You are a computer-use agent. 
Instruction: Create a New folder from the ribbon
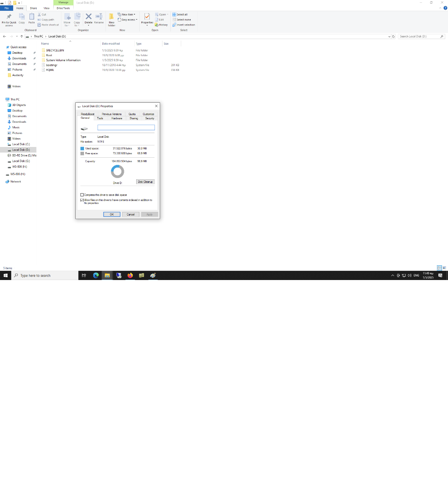[x=112, y=19]
